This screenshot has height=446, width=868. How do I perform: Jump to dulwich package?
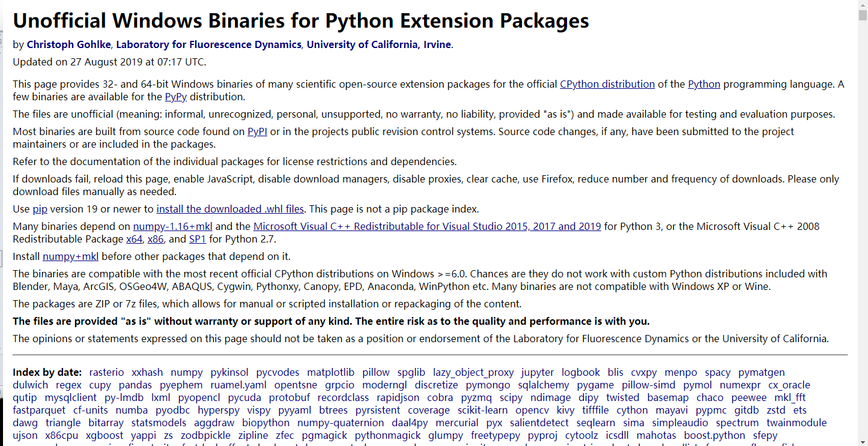coord(30,385)
